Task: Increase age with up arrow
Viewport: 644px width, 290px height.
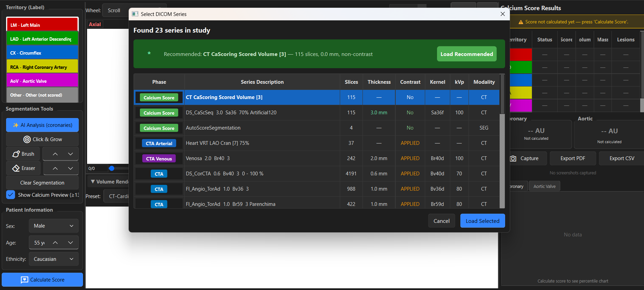Action: click(x=55, y=243)
